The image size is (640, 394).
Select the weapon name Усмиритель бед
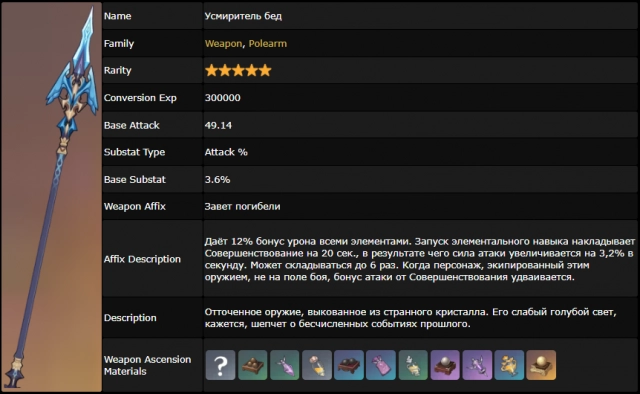click(x=243, y=16)
